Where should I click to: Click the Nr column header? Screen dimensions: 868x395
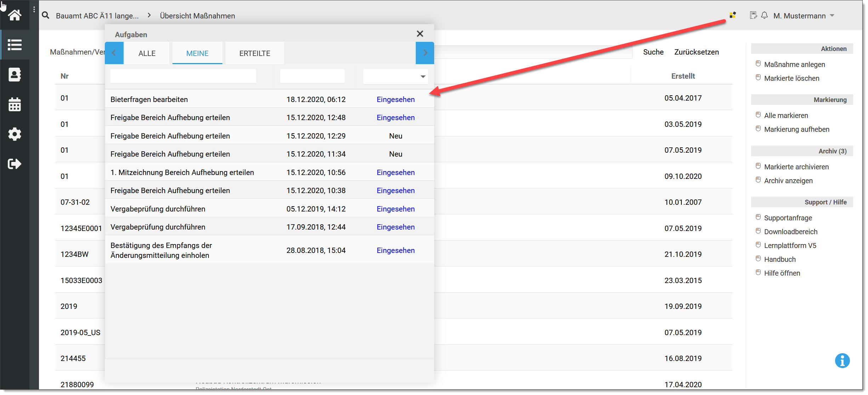(64, 76)
